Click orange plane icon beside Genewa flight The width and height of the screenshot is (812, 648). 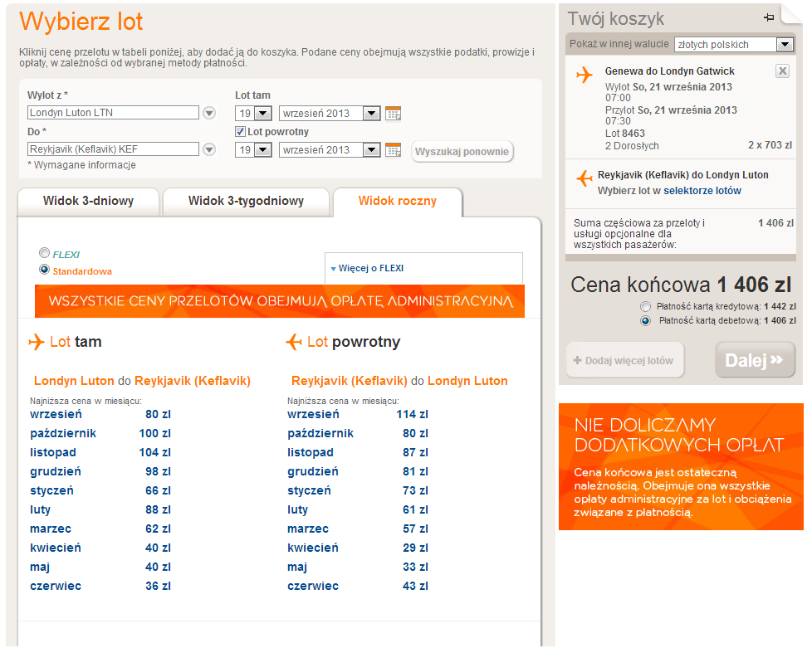click(x=585, y=75)
